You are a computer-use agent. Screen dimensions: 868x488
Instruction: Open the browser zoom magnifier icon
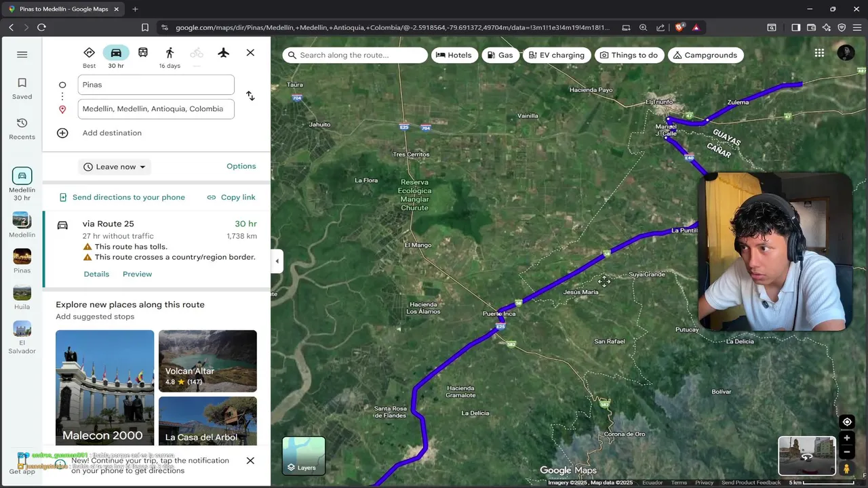tap(643, 28)
